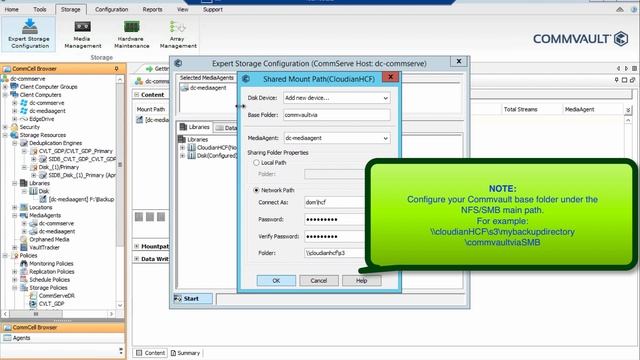The image size is (640, 360).
Task: Click the network Folder path field
Action: [x=335, y=253]
